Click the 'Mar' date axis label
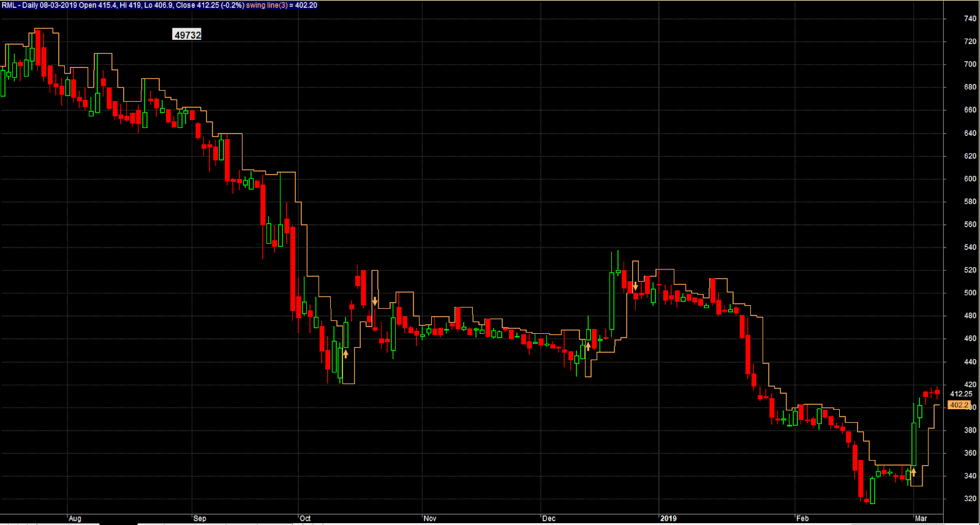 pyautogui.click(x=921, y=518)
